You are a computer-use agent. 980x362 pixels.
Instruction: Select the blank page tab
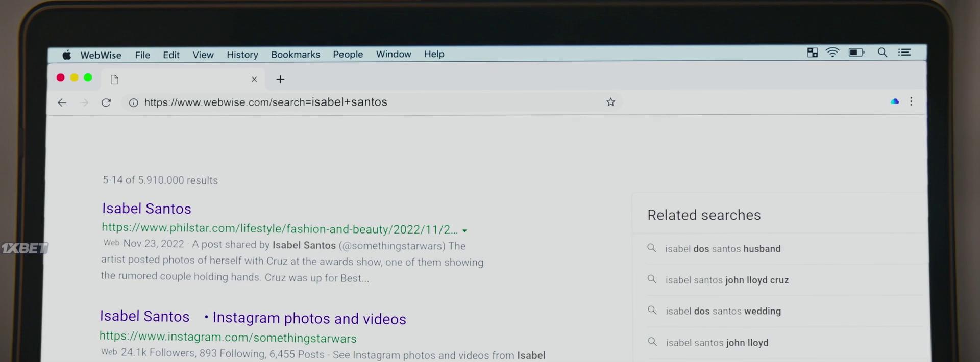[183, 79]
